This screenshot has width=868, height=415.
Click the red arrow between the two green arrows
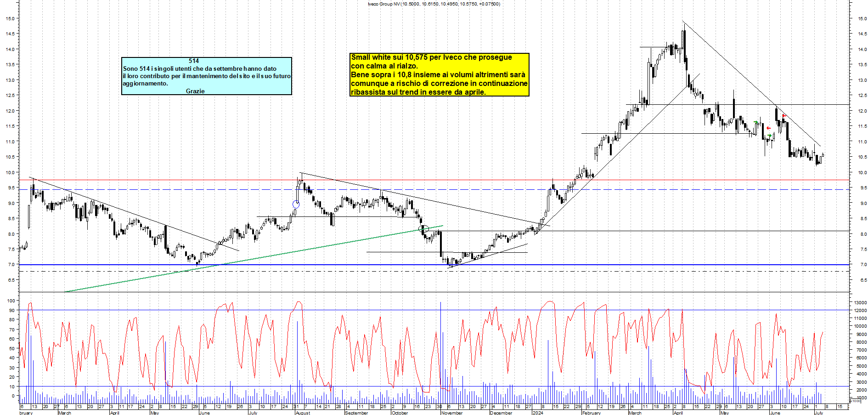[769, 128]
